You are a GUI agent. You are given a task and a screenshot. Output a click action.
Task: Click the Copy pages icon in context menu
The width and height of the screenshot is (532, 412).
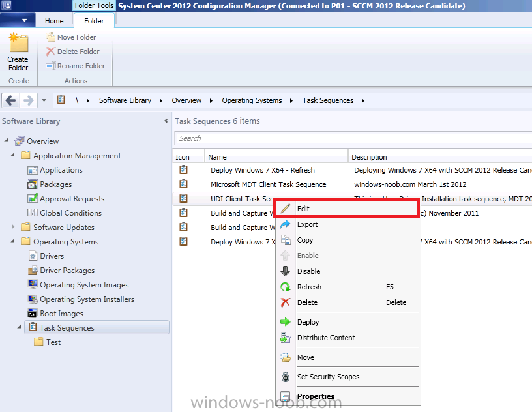pos(286,240)
